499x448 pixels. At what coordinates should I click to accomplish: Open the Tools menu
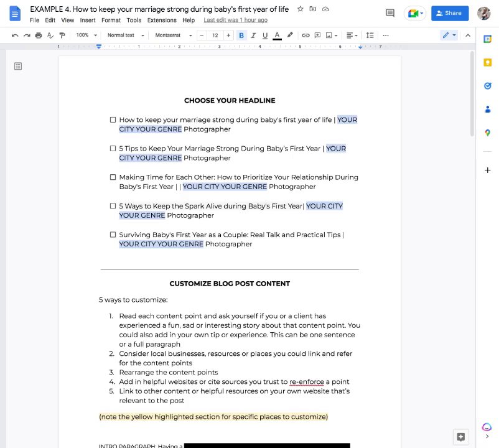(134, 21)
